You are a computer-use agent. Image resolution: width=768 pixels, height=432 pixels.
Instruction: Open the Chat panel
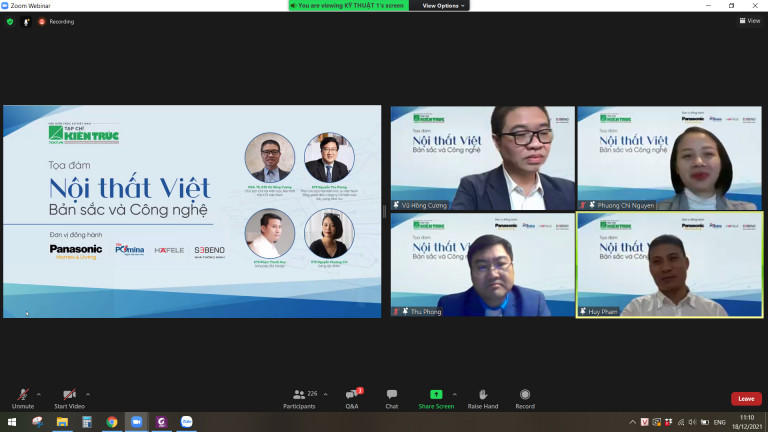pos(391,396)
